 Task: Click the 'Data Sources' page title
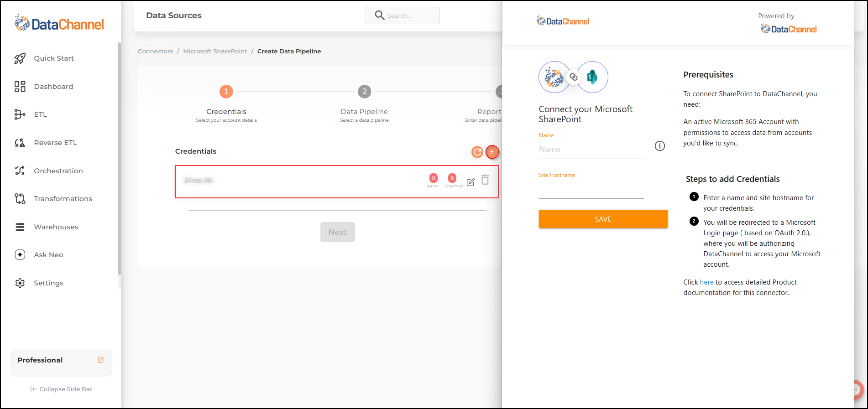[174, 16]
